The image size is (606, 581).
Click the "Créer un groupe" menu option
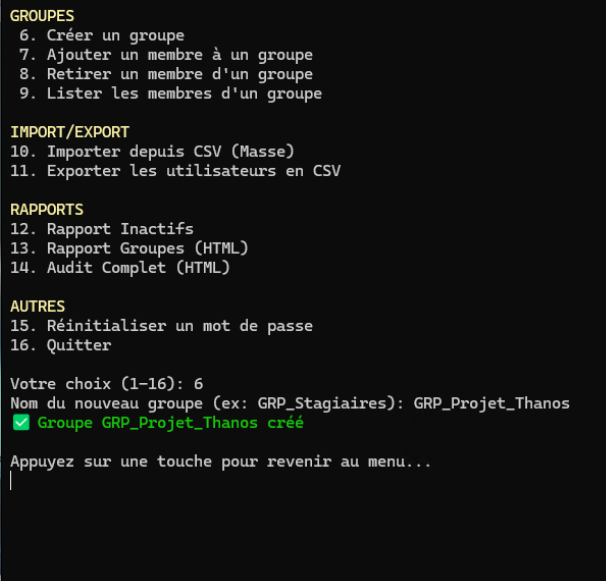115,36
